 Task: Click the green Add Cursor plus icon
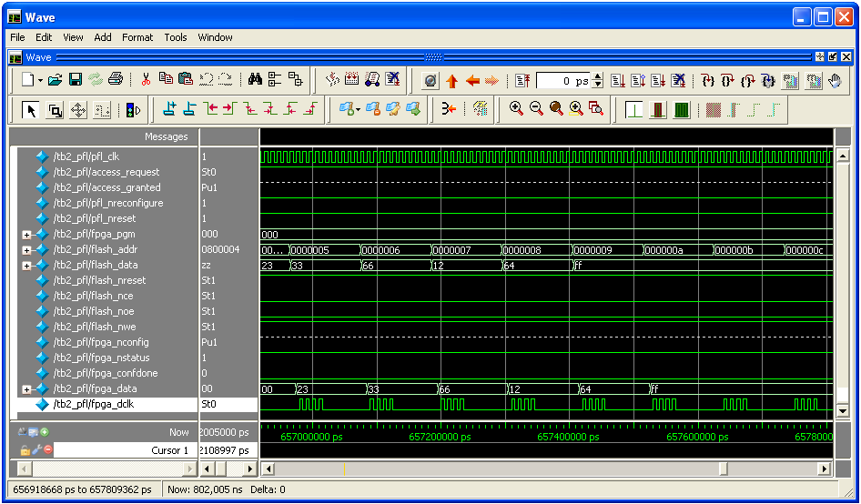pyautogui.click(x=44, y=432)
